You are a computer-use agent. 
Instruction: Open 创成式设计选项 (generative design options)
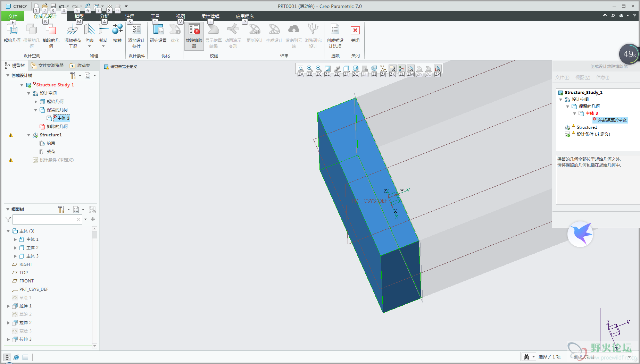coord(335,36)
